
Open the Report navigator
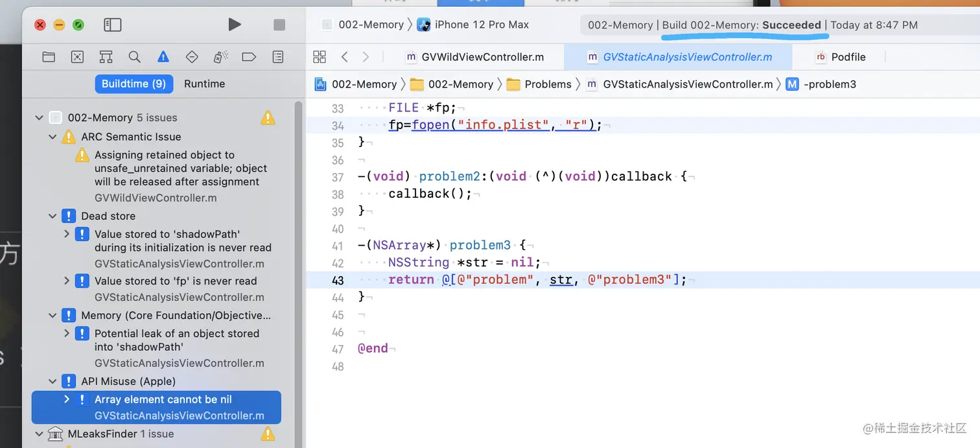pyautogui.click(x=277, y=57)
